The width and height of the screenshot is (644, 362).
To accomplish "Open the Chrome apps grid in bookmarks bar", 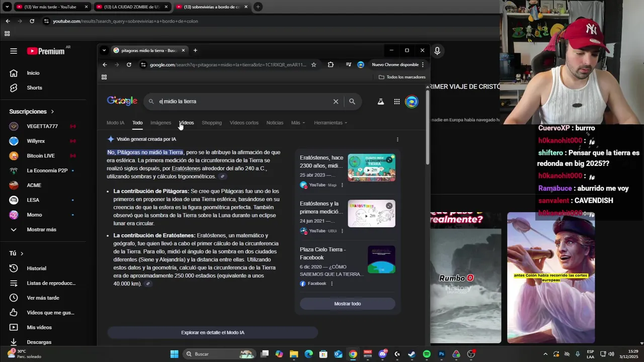I will (104, 77).
